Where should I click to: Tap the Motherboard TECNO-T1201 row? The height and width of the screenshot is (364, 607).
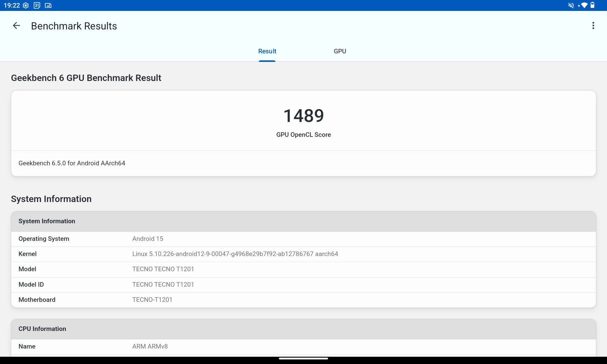(303, 300)
